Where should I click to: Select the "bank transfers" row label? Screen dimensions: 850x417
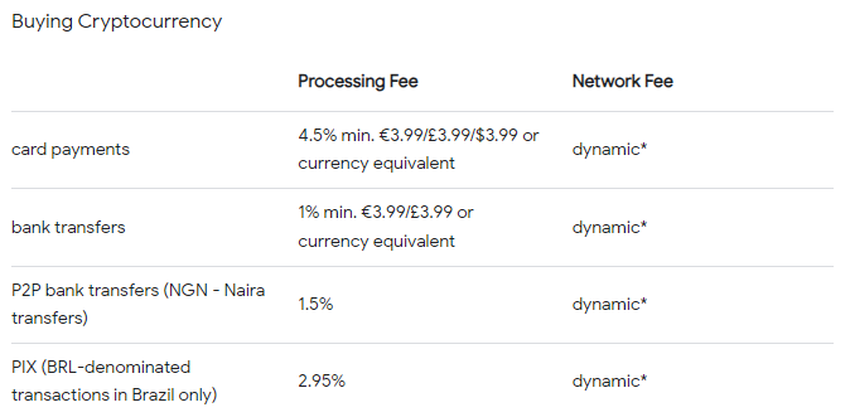[68, 227]
